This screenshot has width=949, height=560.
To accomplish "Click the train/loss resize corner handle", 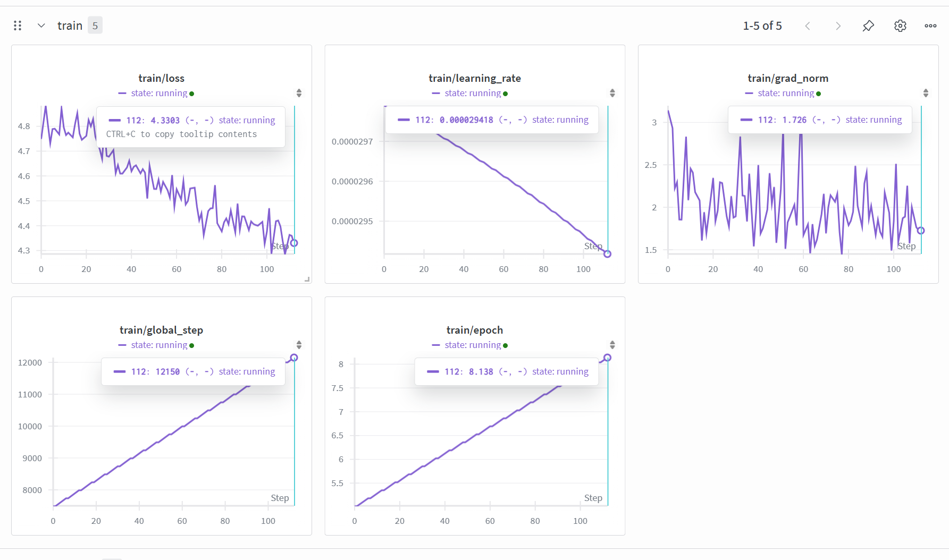I will 307,279.
